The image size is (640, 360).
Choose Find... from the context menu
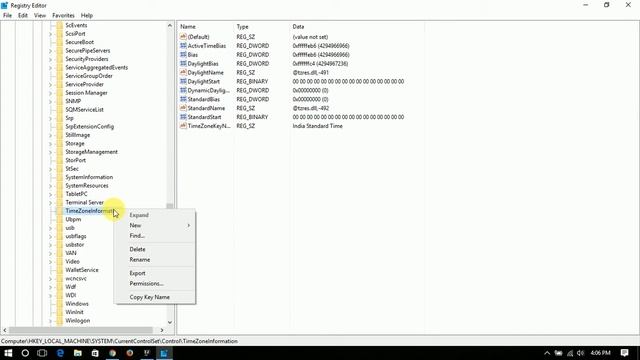coord(155,236)
